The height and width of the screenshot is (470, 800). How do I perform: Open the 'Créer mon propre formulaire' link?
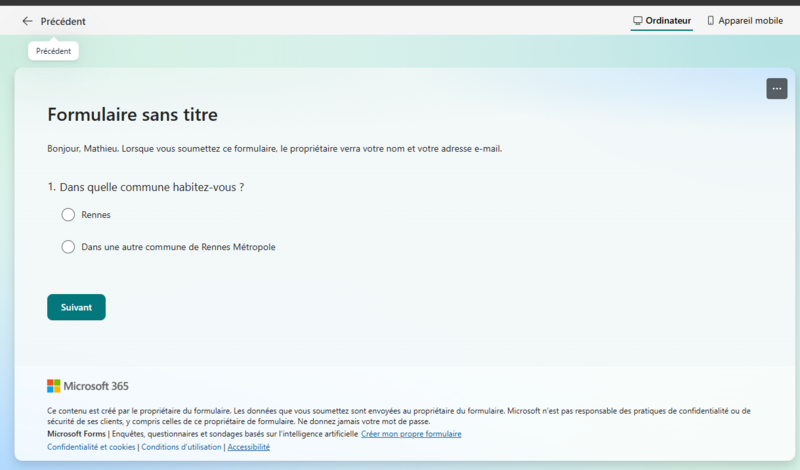click(411, 434)
